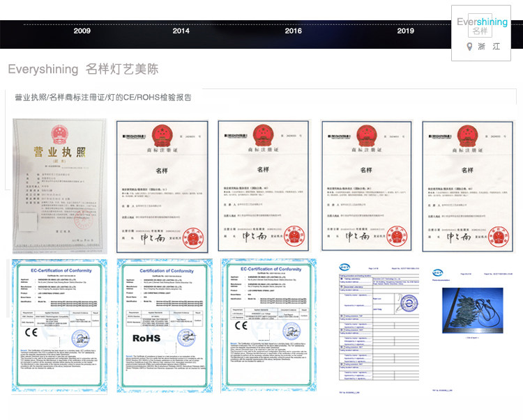Screen dimensions: 523x420
Task: Open the third 商标注册证 trademark certificate
Action: 366,186
